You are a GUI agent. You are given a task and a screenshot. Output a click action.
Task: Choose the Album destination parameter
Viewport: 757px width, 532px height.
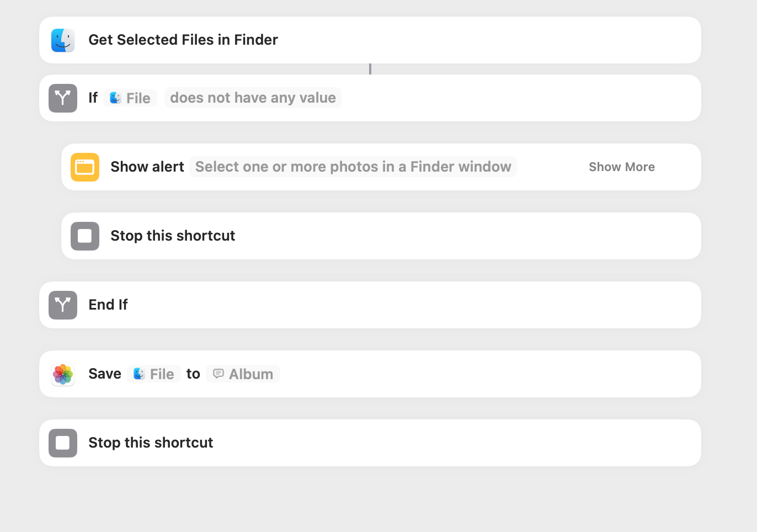pos(243,374)
